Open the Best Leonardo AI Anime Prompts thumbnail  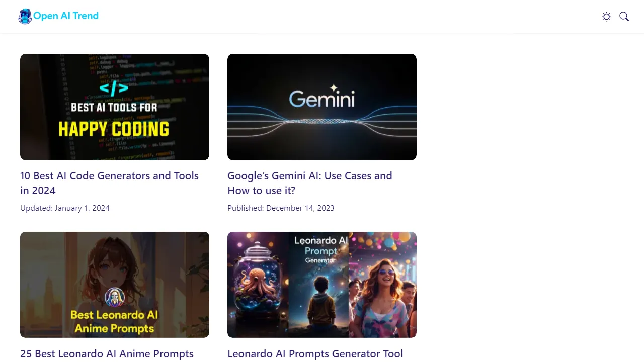click(x=115, y=285)
